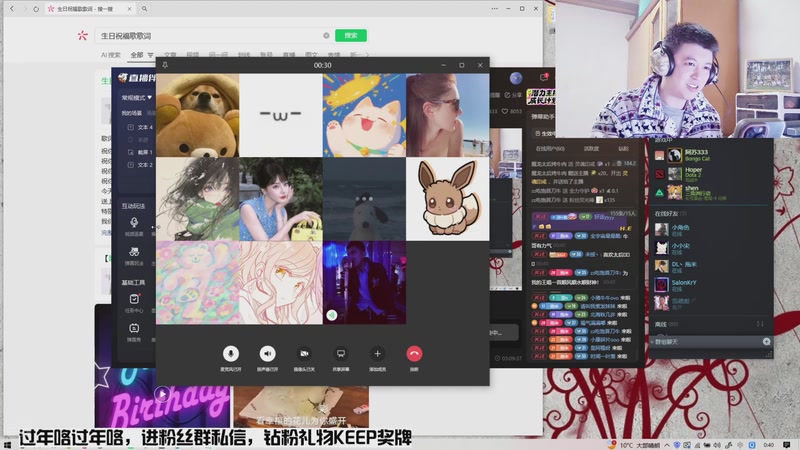Switch to the 在线用户 tab in danmaku panel
The height and width of the screenshot is (450, 800).
click(x=550, y=149)
